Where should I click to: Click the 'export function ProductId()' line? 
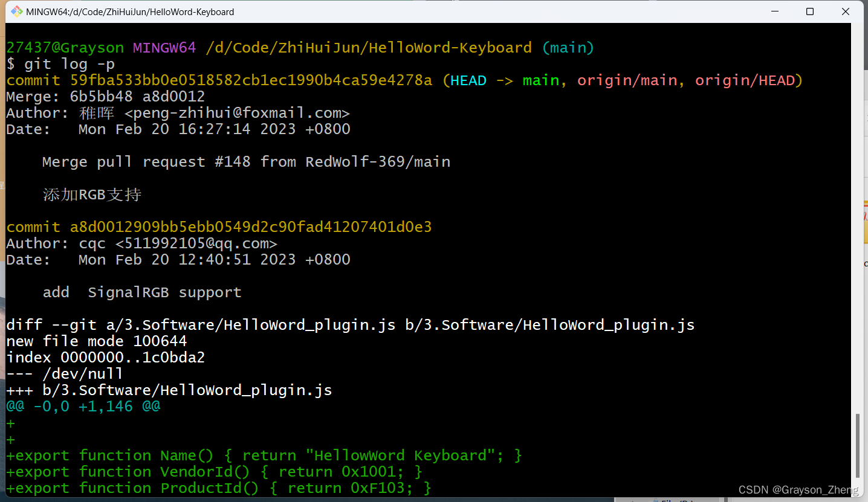pyautogui.click(x=219, y=488)
